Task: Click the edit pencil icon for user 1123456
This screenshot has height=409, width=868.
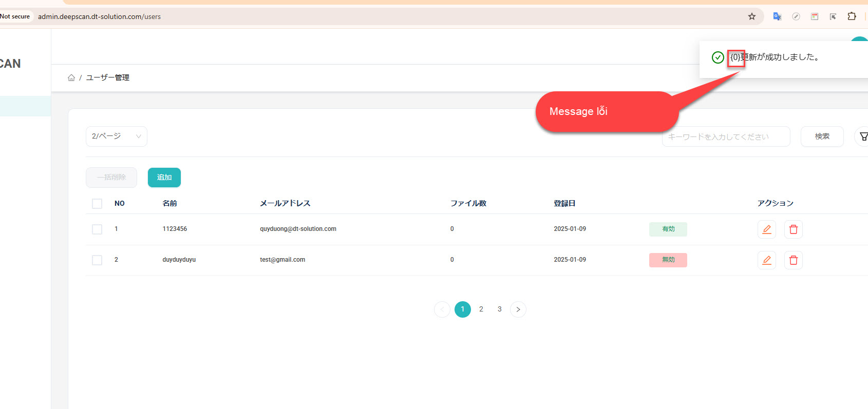Action: click(766, 229)
